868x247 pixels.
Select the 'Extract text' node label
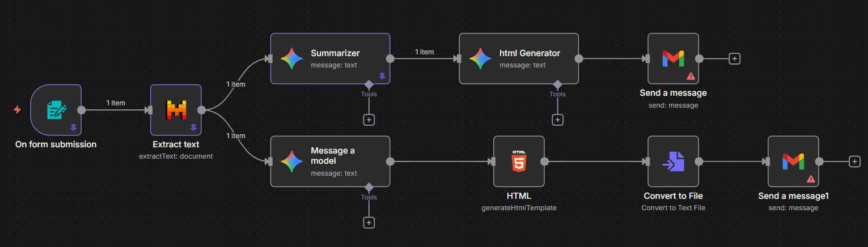(x=176, y=144)
